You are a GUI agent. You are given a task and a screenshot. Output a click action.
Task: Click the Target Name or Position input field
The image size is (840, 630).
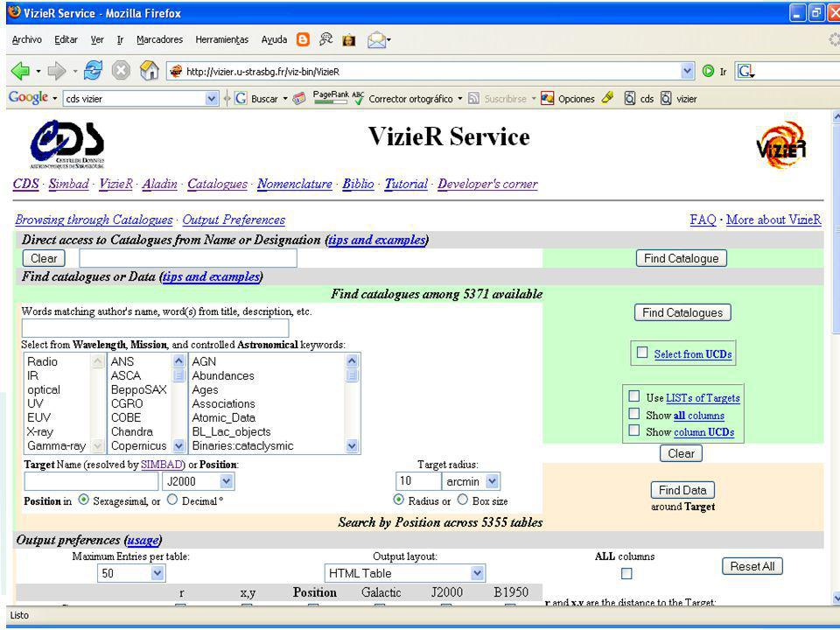[x=92, y=481]
